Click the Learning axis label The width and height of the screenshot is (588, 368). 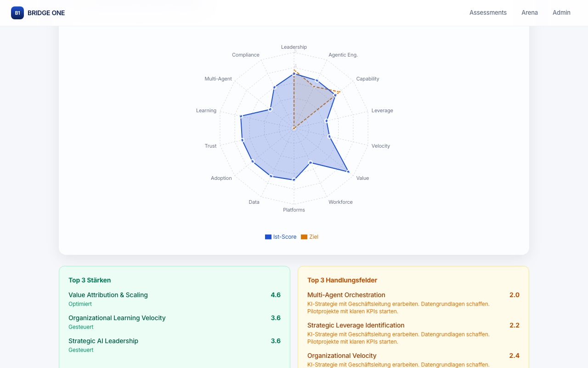coord(206,110)
